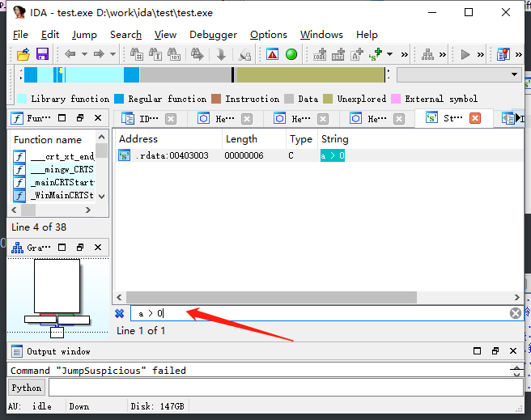Click the green plus strings icon
The image size is (531, 420).
click(376, 54)
